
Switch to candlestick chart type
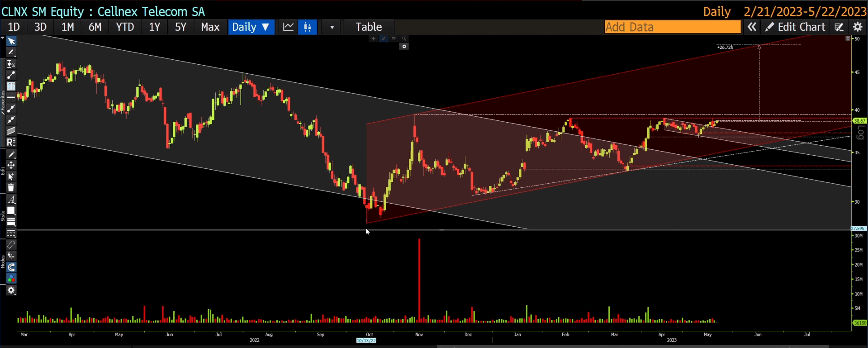[x=308, y=27]
